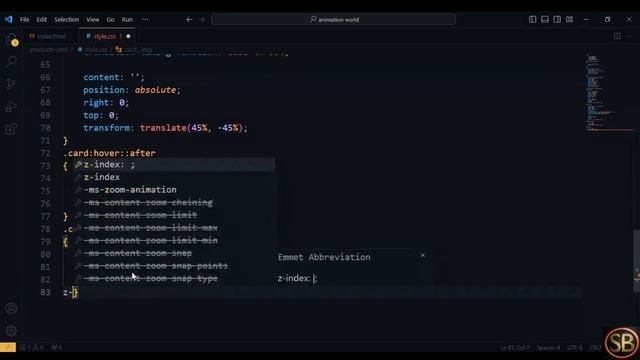Open the Ln, Col cursor position status
Image resolution: width=640 pixels, height=360 pixels.
(515, 348)
